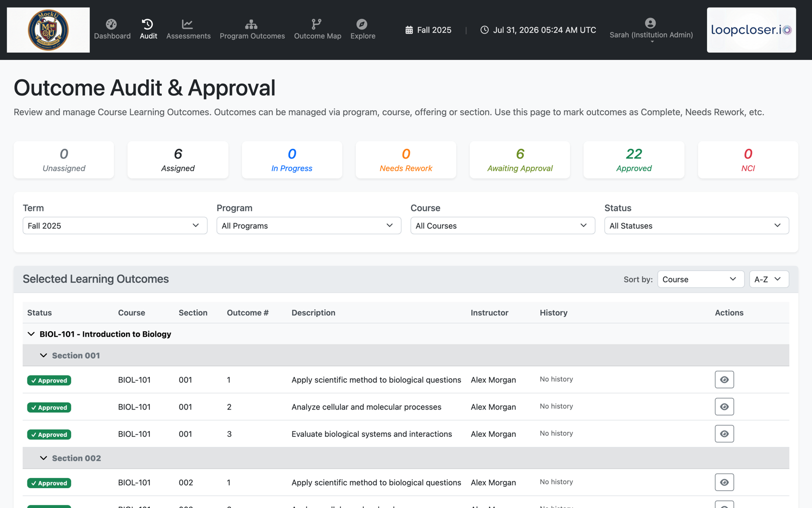Open the Program dropdown showing All Programs
Screen dimensions: 812x508
coord(309,226)
